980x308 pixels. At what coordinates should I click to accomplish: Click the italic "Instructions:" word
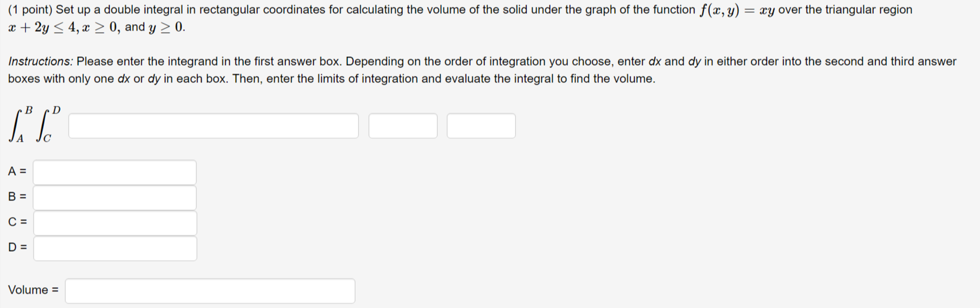(41, 61)
